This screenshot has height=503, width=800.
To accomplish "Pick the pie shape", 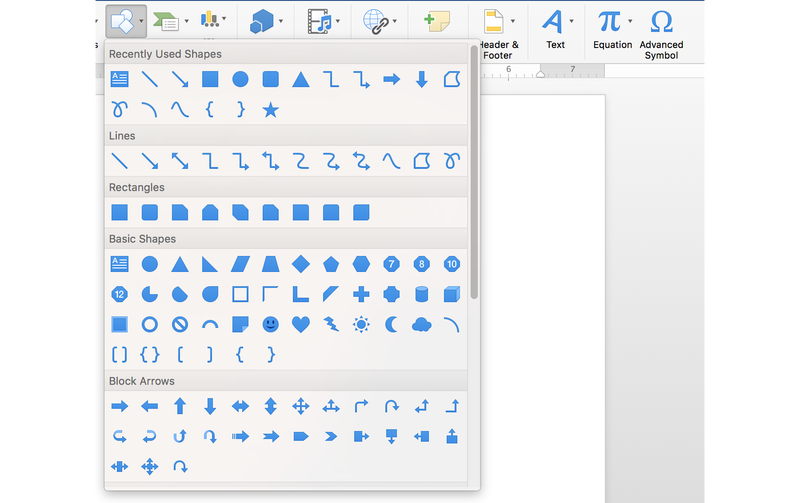I will tap(149, 294).
